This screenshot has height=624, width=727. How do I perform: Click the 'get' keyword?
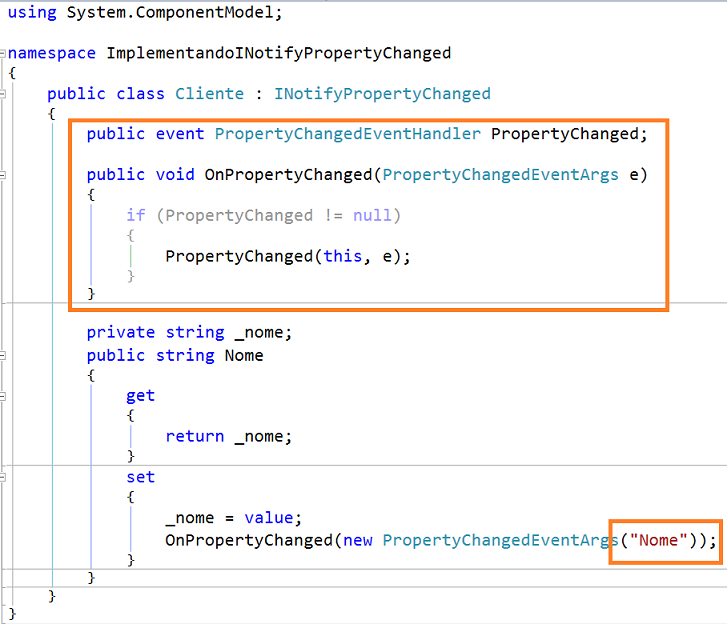click(140, 396)
